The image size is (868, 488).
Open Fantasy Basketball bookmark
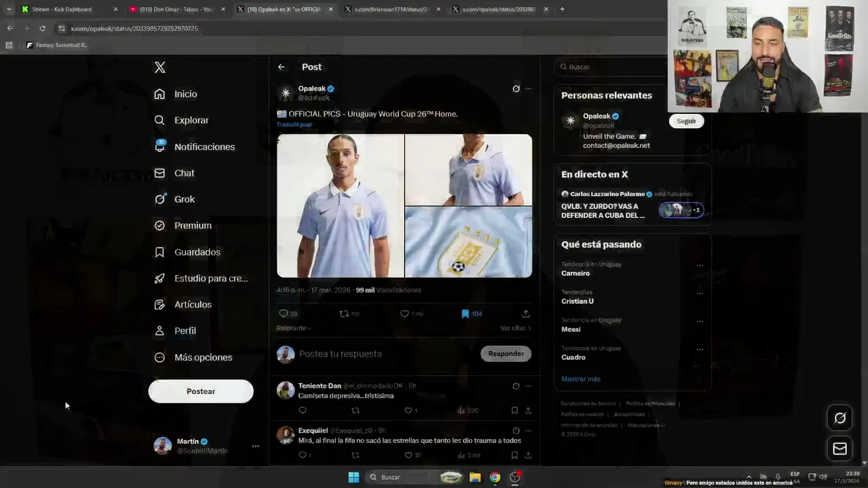click(57, 45)
